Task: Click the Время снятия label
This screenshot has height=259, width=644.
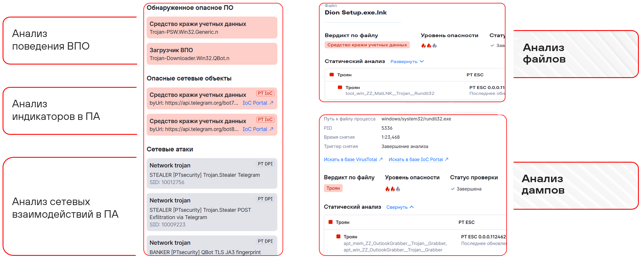Action: (x=339, y=137)
